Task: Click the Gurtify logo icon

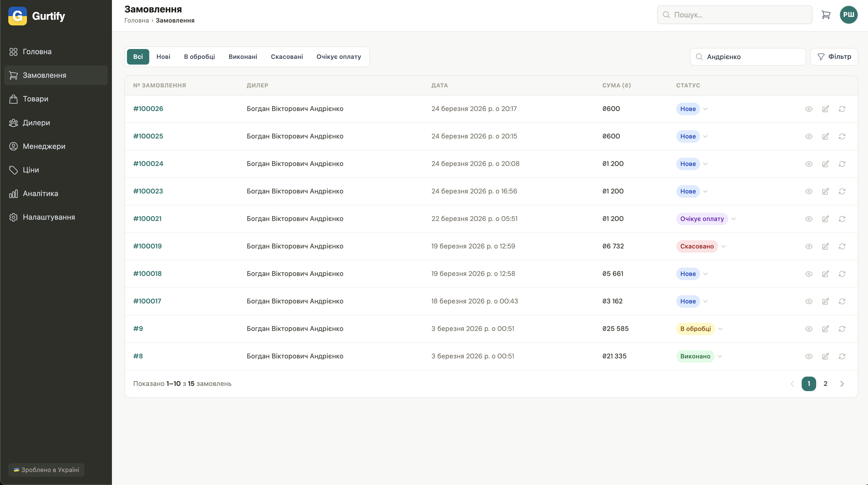Action: click(18, 16)
